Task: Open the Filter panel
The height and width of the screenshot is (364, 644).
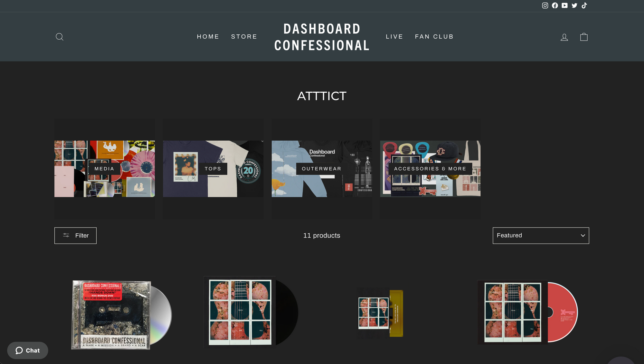Action: (75, 236)
